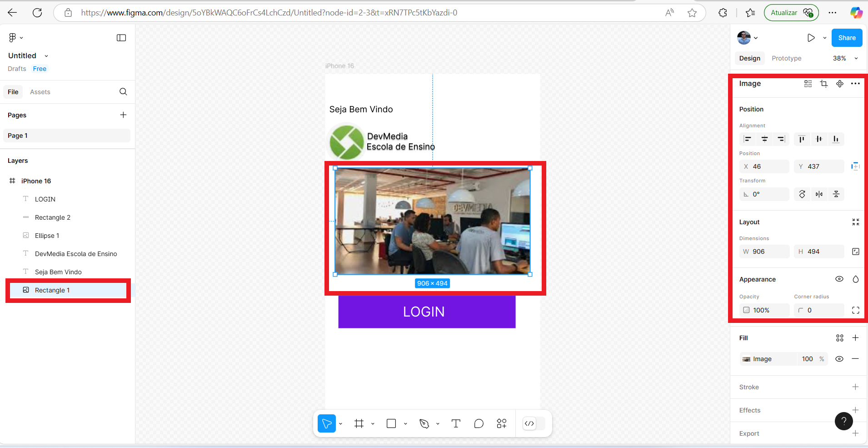Click the X position field

click(x=764, y=166)
